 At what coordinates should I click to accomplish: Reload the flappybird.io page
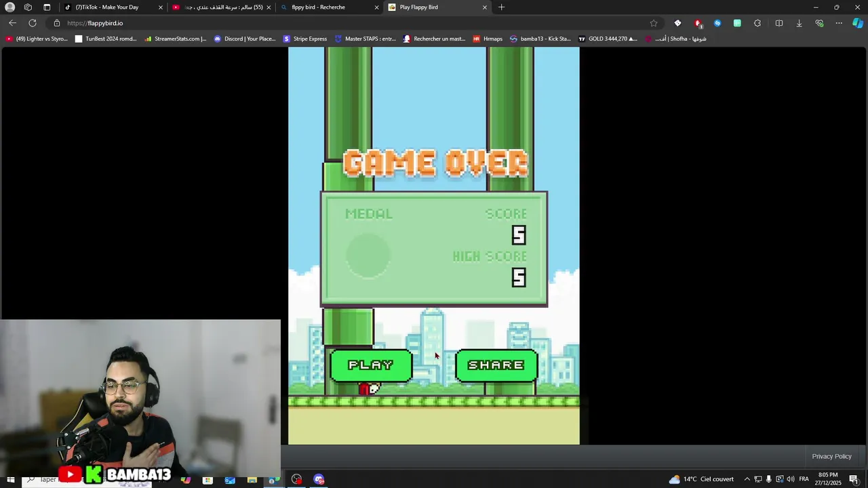point(32,23)
